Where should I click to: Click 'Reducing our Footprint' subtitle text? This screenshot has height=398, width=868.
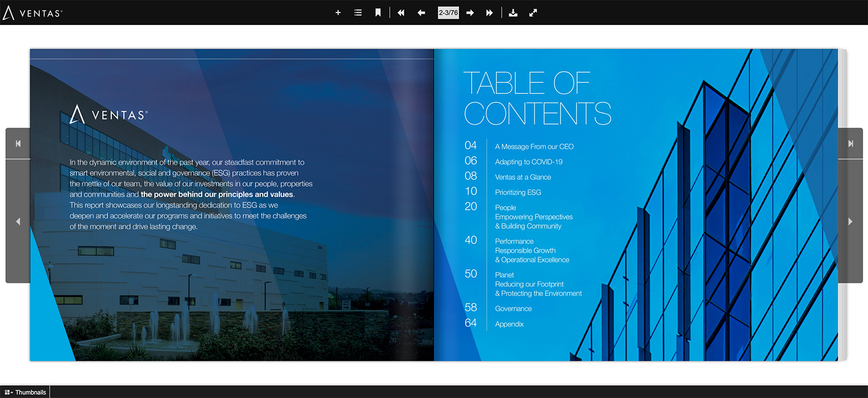coord(529,284)
